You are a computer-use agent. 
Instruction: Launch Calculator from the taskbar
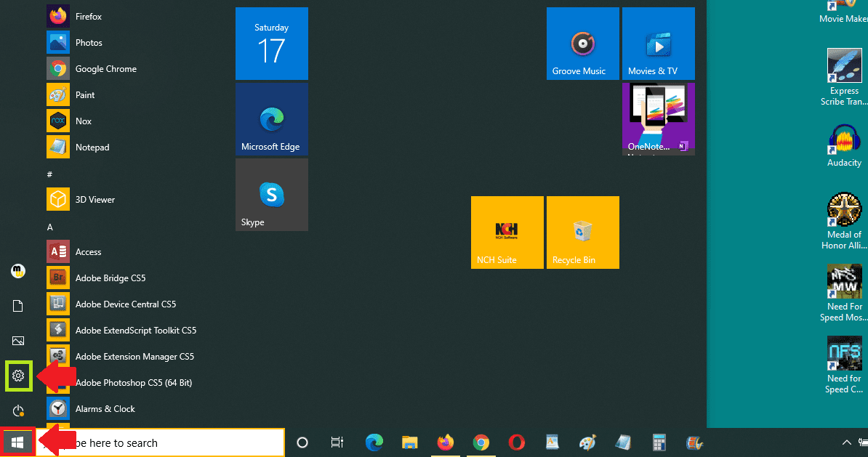659,442
